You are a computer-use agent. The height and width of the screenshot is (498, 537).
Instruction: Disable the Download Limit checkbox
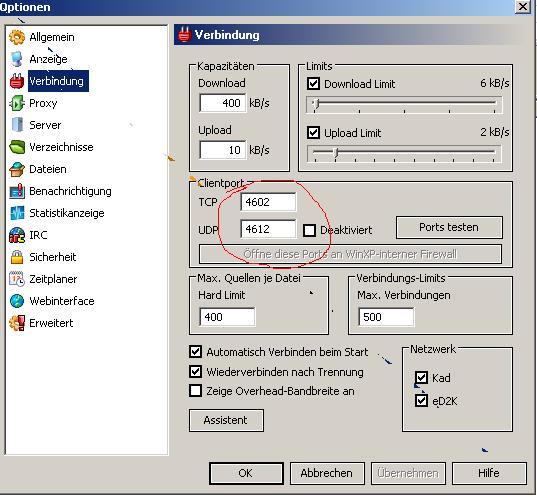pyautogui.click(x=313, y=84)
